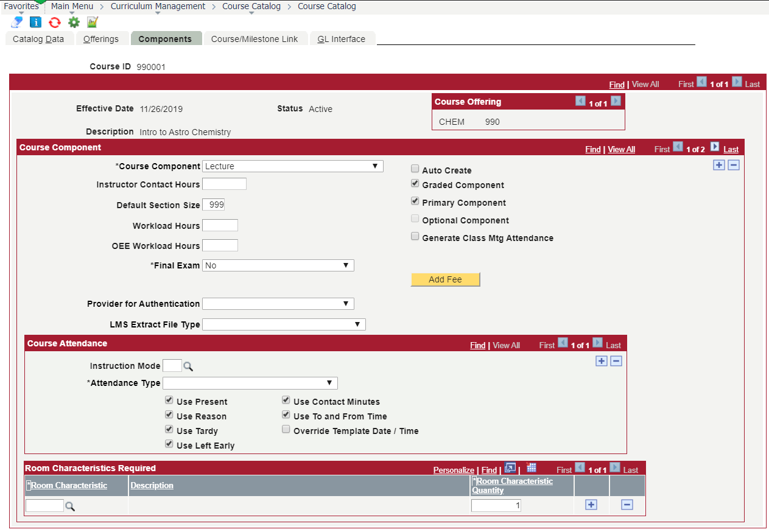Image resolution: width=769 pixels, height=532 pixels.
Task: Click the blue information icon
Action: coord(36,23)
